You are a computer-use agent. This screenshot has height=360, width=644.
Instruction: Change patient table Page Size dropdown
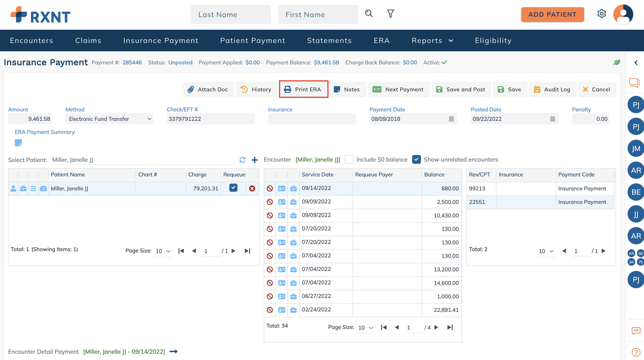click(163, 251)
